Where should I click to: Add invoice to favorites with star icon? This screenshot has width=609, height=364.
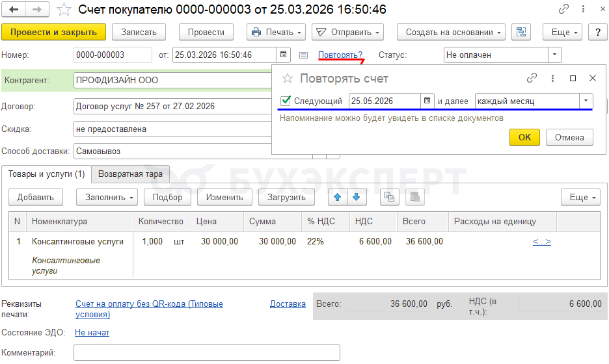[x=64, y=10]
